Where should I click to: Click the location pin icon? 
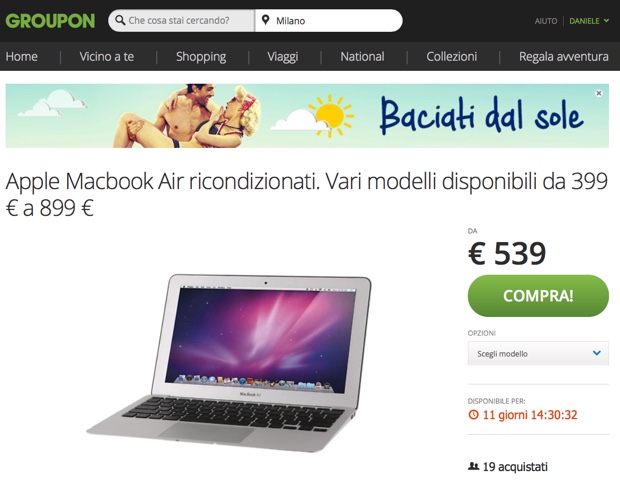(x=266, y=20)
